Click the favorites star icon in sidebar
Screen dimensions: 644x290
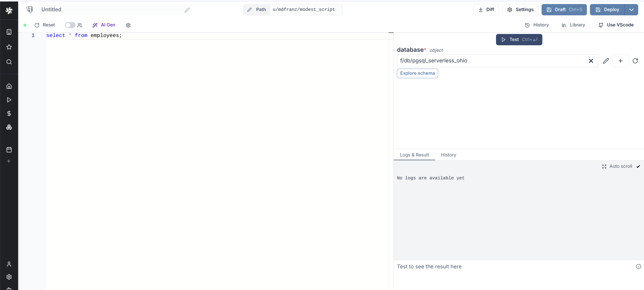pos(9,47)
